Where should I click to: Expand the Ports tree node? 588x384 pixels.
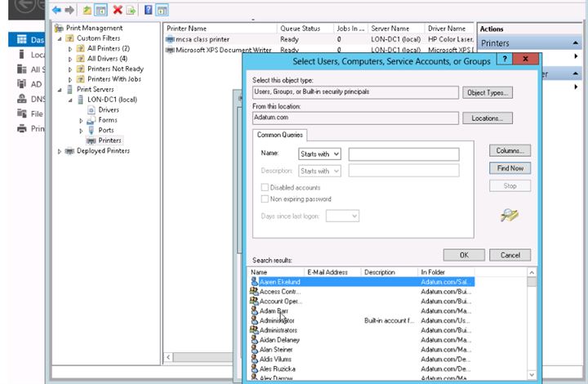81,131
